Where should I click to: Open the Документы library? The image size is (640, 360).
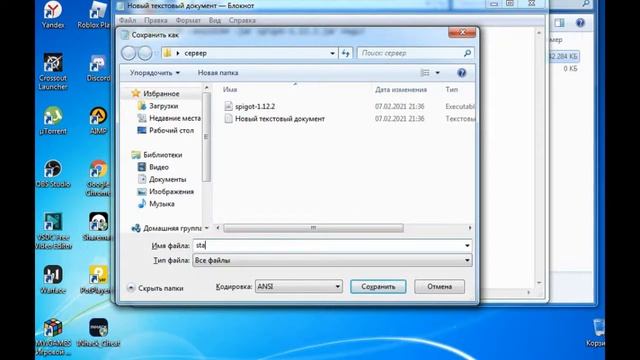click(162, 179)
